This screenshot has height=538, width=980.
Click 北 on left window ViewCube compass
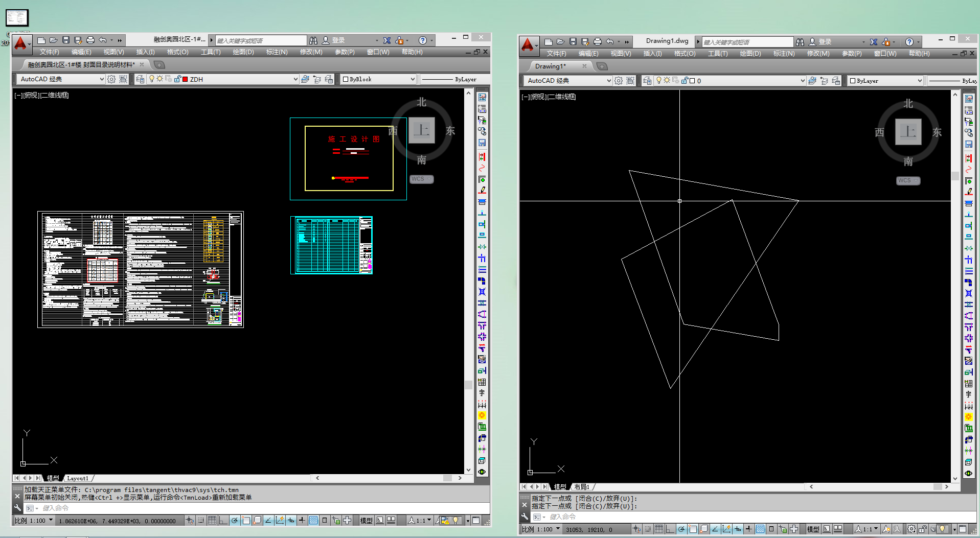(x=421, y=102)
